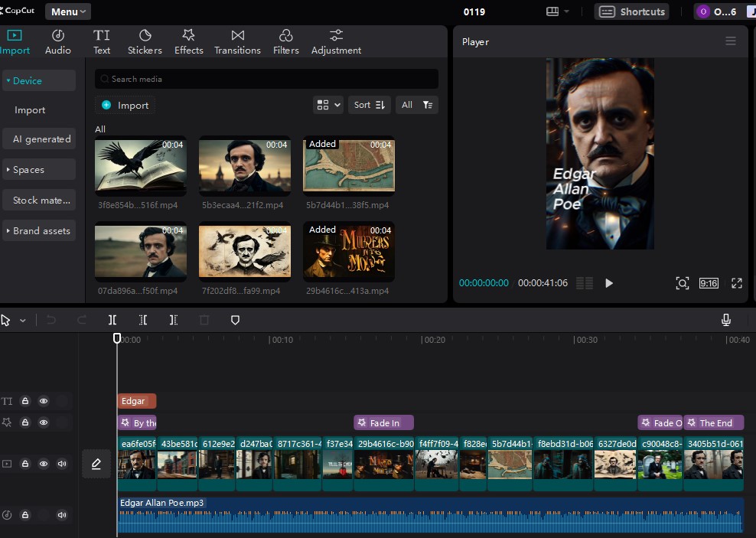Lock the text track
Viewport: 756px width, 538px height.
click(x=25, y=400)
